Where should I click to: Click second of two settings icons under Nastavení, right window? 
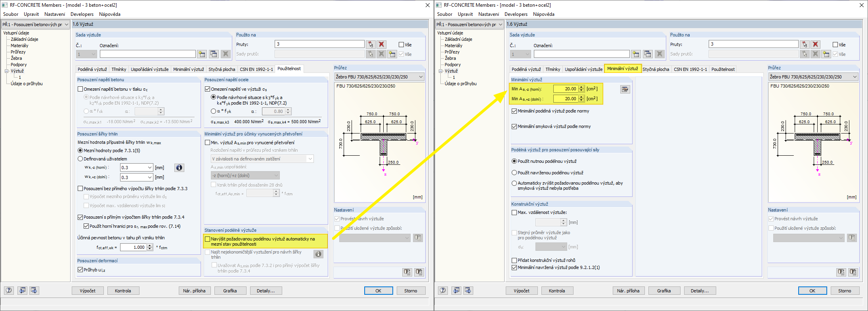pos(853,272)
